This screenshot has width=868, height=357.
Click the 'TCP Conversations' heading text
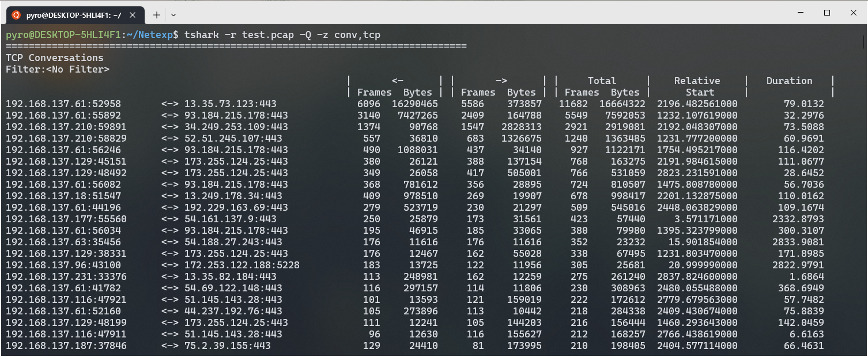pyautogui.click(x=55, y=58)
